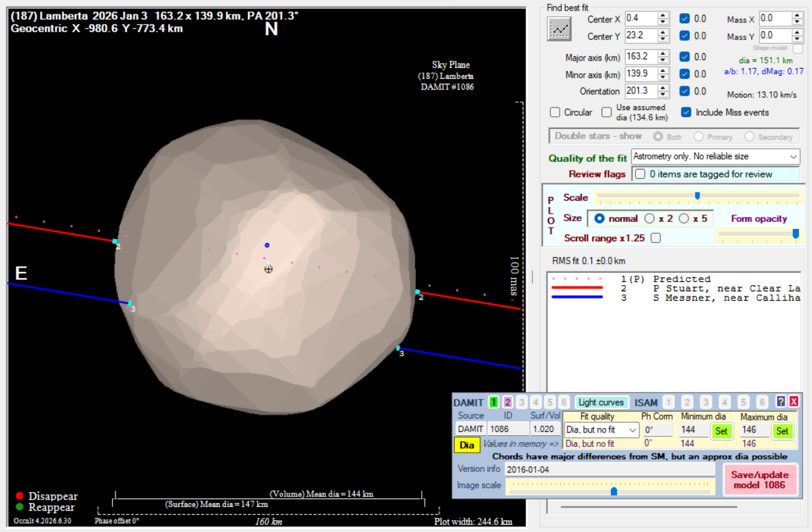Screen dimensions: 812x532
Task: Increase Mass X with up arrow
Action: click(798, 16)
